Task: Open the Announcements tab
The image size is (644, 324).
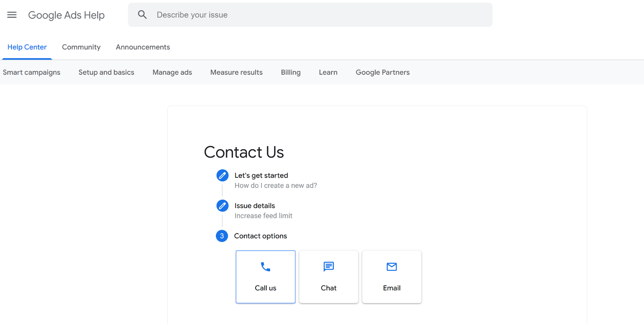Action: pos(143,47)
